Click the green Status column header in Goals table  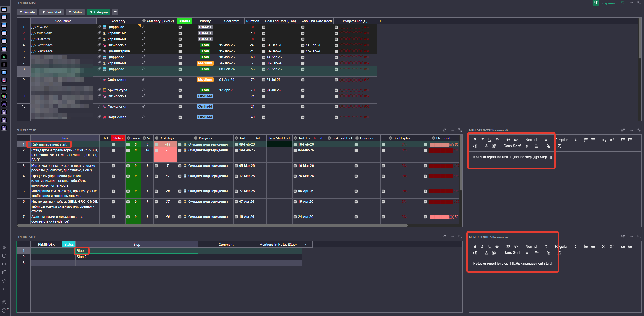coord(185,21)
